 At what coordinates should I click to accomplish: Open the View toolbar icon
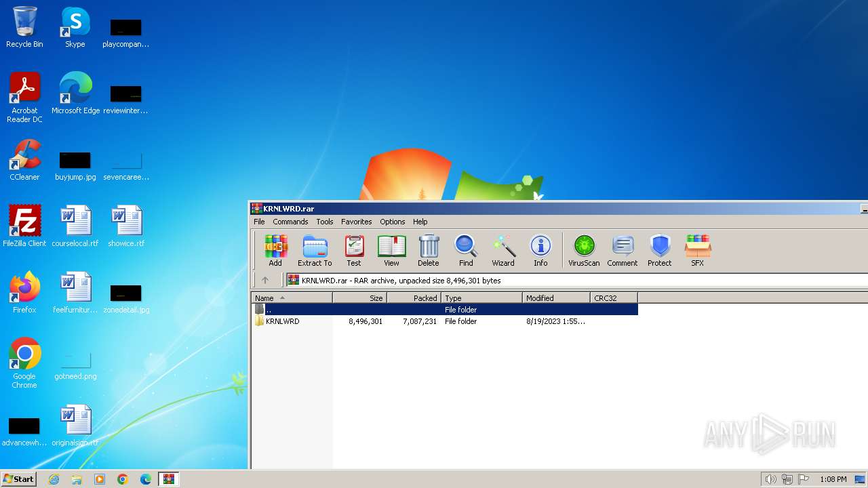[391, 251]
